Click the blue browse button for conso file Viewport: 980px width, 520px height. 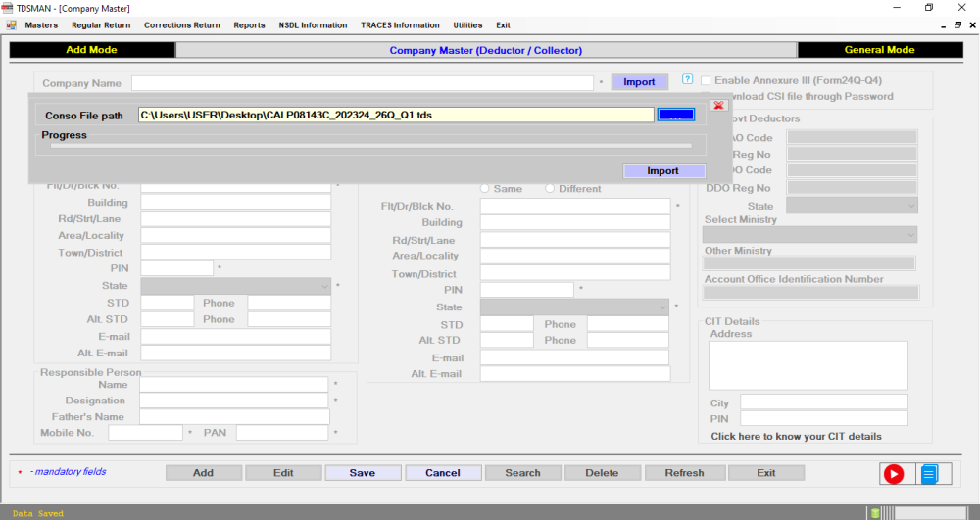pos(676,115)
